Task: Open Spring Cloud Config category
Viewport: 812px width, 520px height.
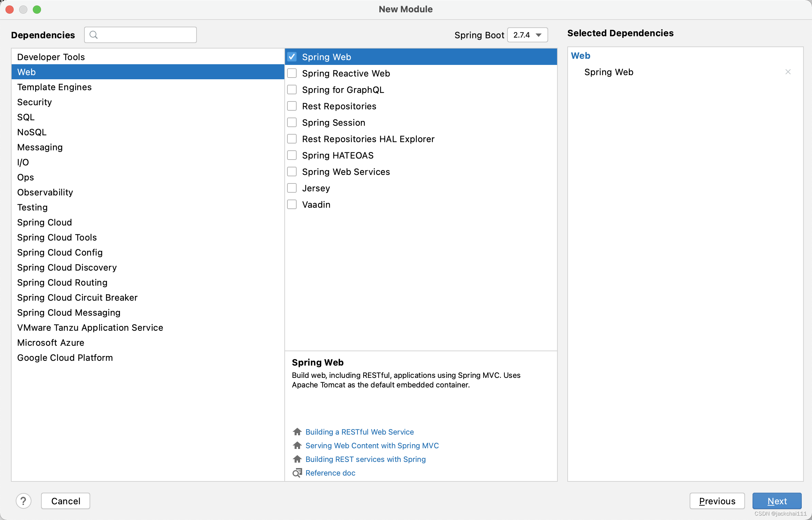Action: click(x=148, y=252)
